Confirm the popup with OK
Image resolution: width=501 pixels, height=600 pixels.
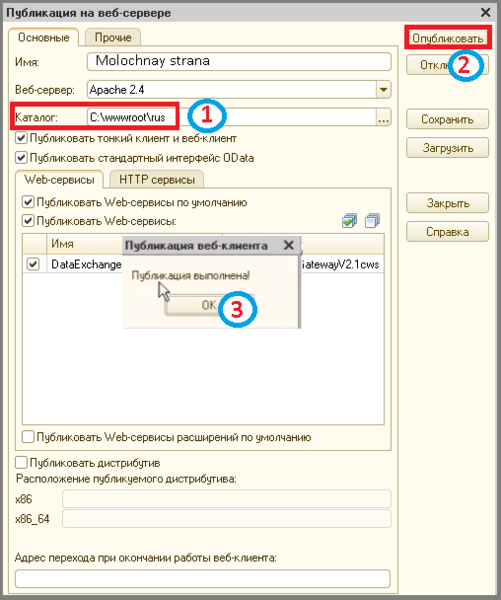coord(209,305)
